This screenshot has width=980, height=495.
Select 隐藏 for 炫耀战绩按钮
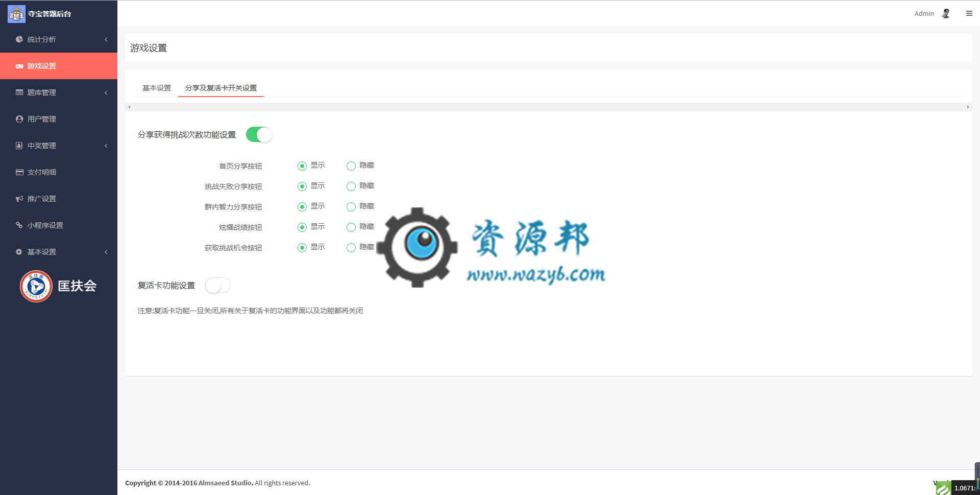351,227
